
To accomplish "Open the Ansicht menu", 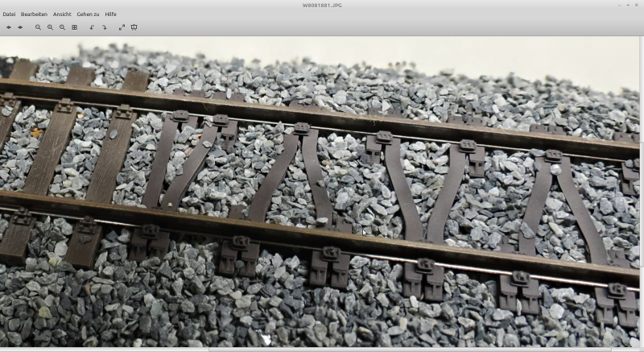I will (62, 14).
